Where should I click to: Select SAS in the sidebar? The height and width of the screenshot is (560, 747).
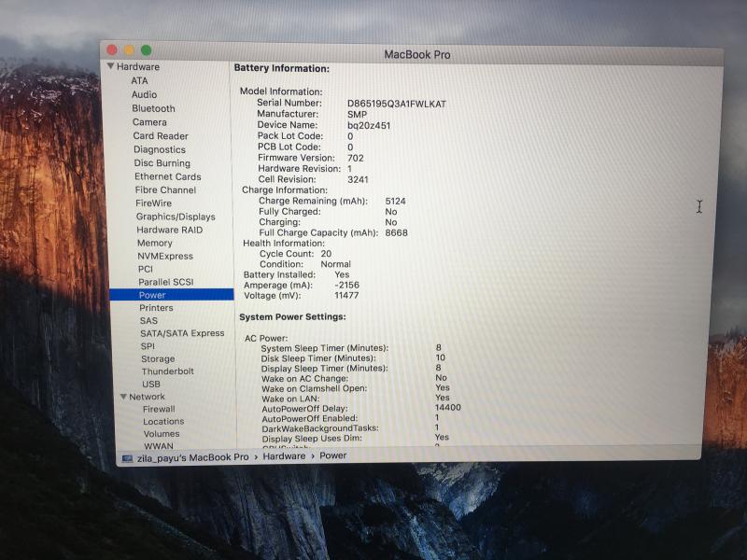(148, 320)
